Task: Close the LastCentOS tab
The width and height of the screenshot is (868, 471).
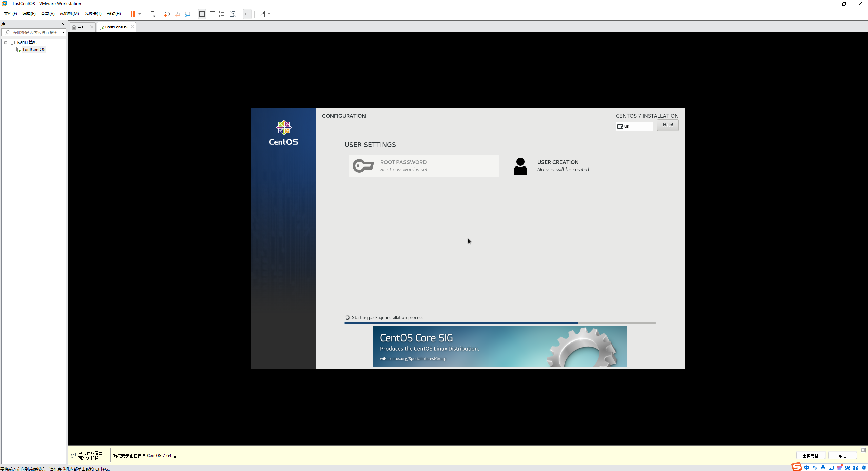Action: [x=133, y=27]
